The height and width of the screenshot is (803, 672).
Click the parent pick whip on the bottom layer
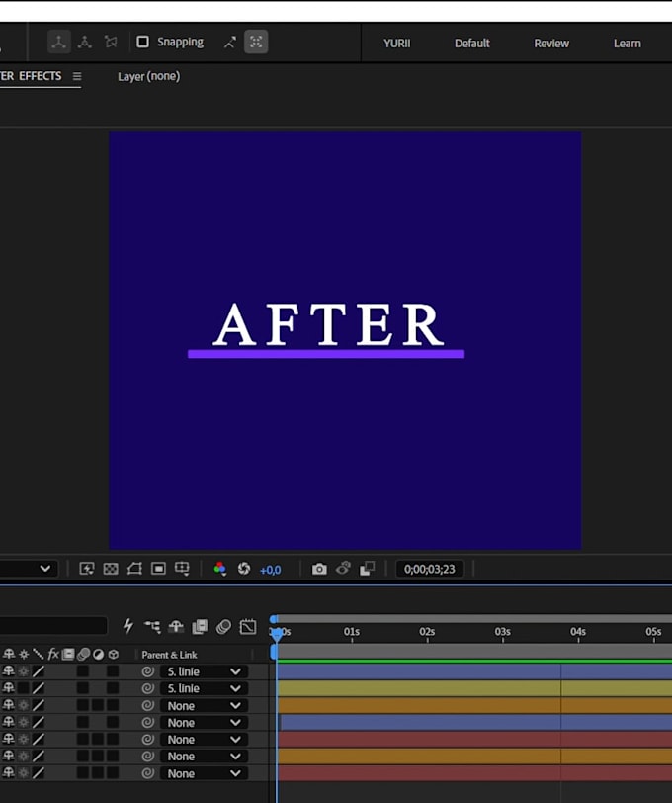point(148,773)
